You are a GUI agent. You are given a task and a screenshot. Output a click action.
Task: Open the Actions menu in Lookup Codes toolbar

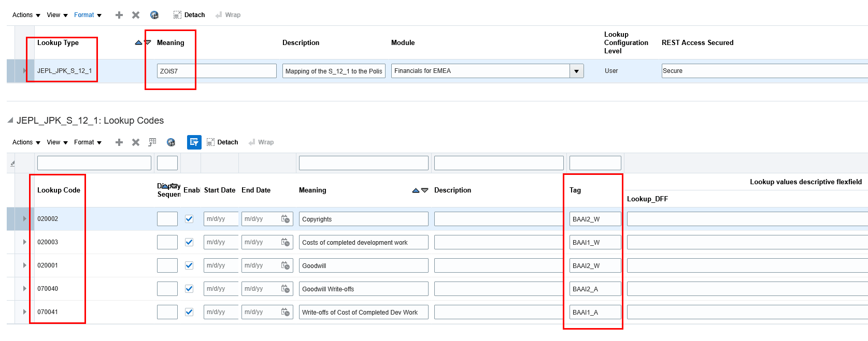click(26, 142)
